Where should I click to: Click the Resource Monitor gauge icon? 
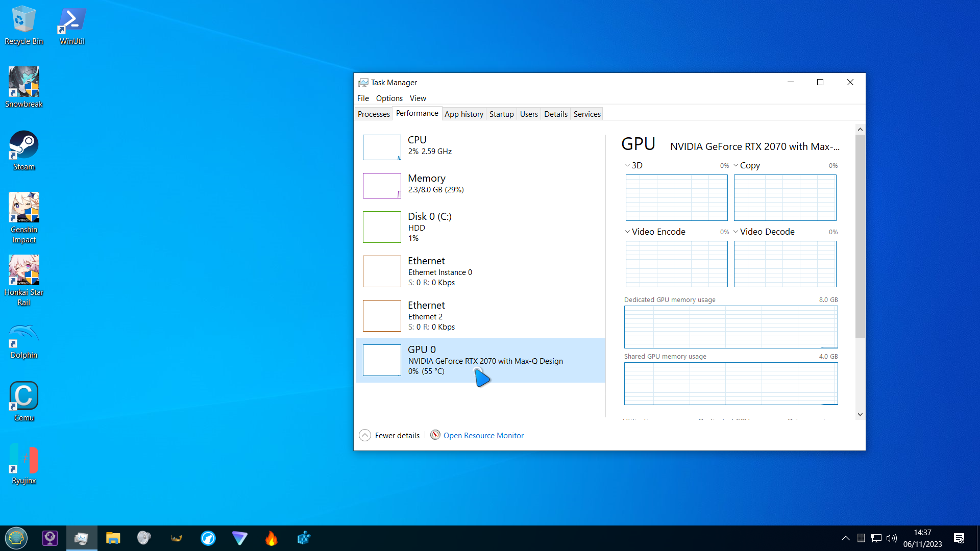(435, 435)
